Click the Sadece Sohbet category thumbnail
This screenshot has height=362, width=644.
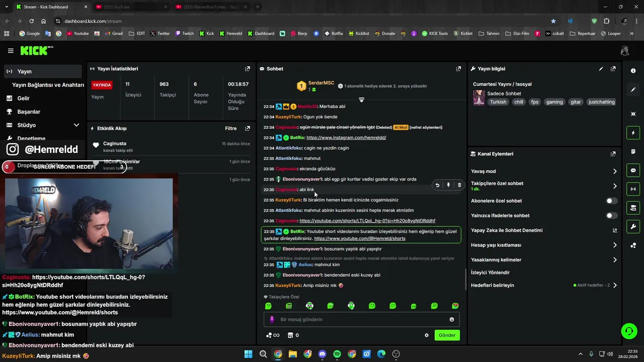pyautogui.click(x=478, y=98)
